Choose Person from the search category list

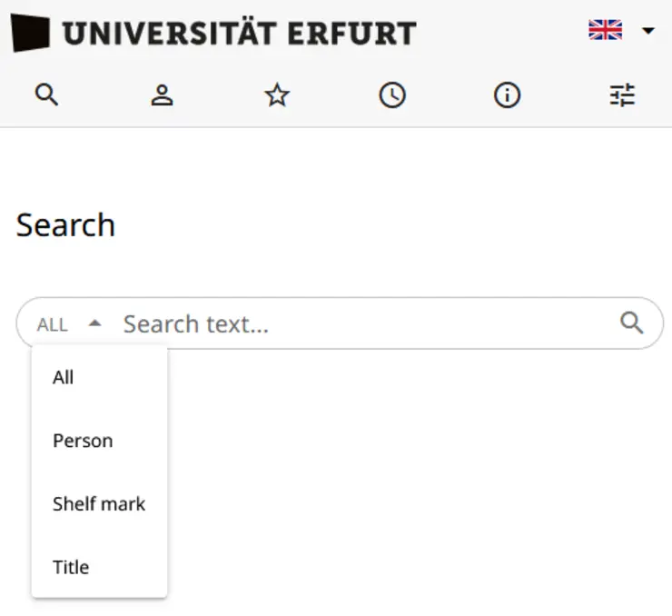[x=83, y=441]
